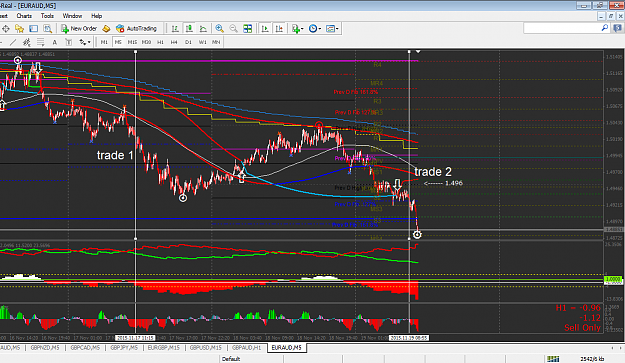Viewport: 625px width, 363px height.
Task: Click the search magnifier icon
Action: [605, 28]
